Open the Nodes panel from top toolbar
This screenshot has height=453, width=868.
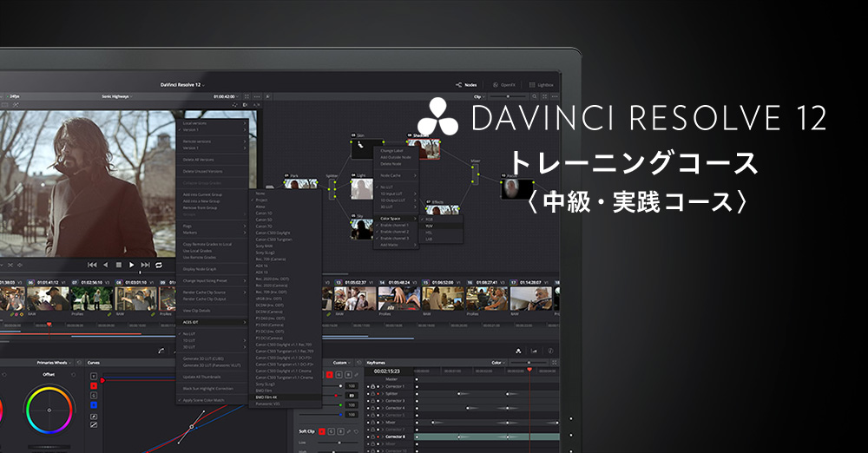(466, 85)
